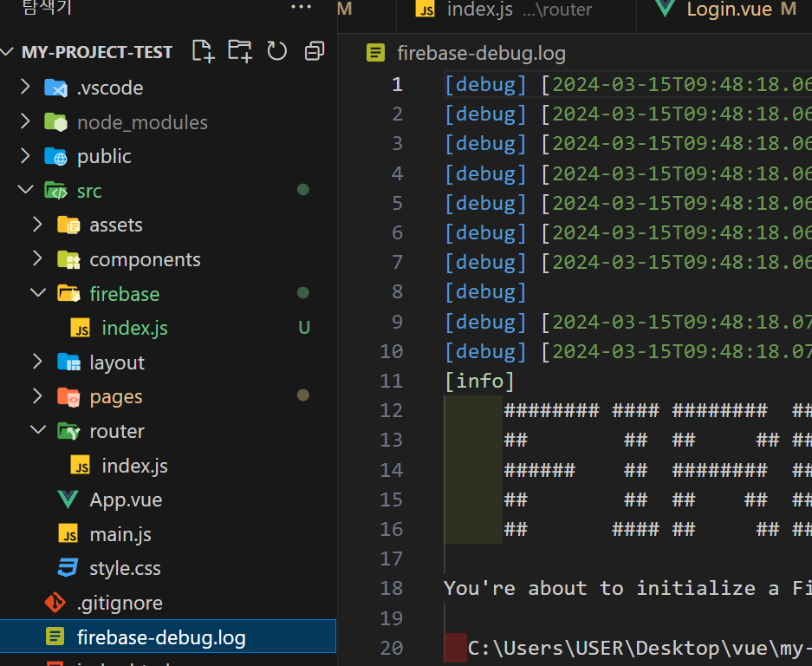This screenshot has height=666, width=812.
Task: Click the pages folder icon
Action: pyautogui.click(x=68, y=396)
